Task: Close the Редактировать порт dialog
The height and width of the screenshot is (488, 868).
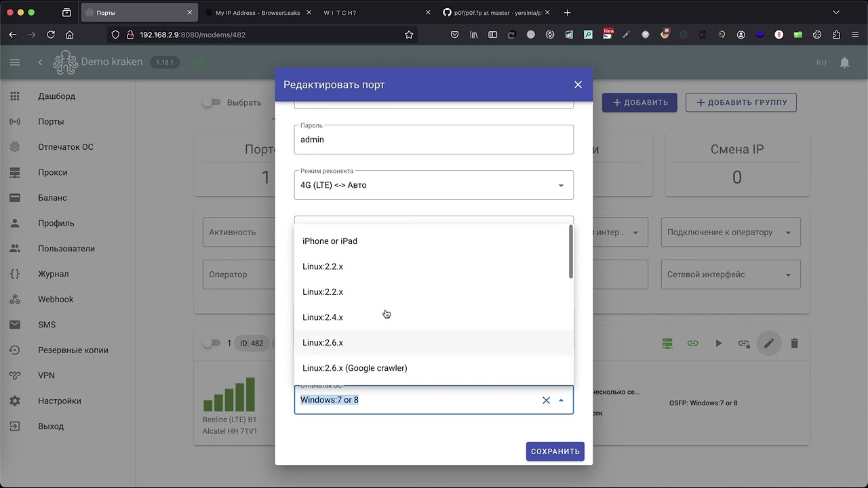Action: (578, 85)
